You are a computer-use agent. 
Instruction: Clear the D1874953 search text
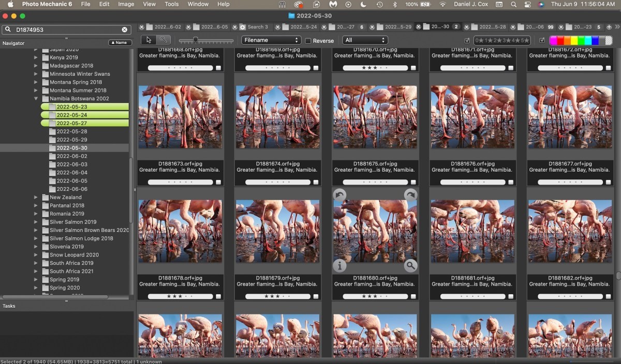point(124,29)
